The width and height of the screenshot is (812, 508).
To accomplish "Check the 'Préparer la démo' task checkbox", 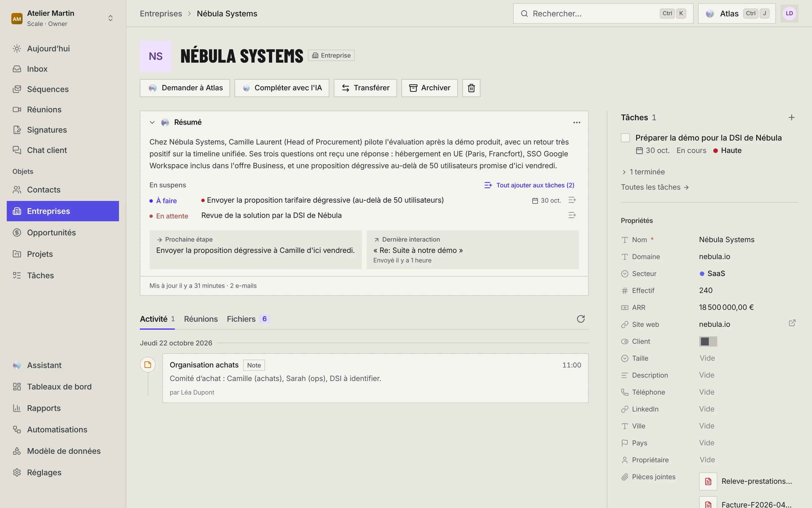I will point(625,138).
